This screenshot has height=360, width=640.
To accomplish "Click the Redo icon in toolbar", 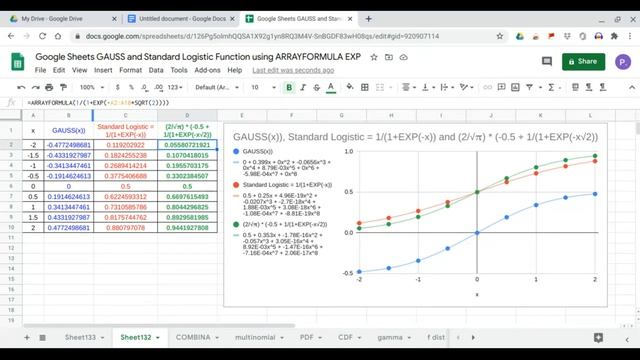I will [36, 87].
